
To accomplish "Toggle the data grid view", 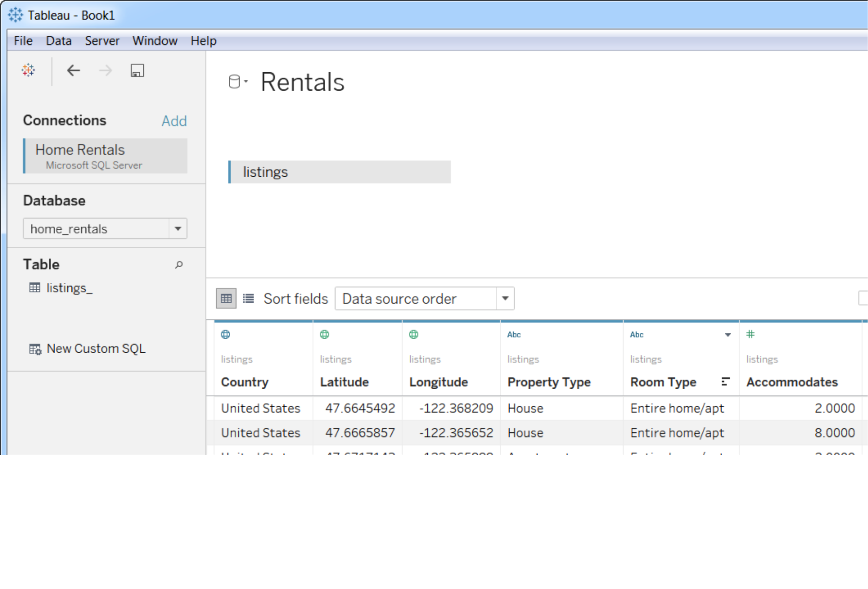I will (x=225, y=298).
